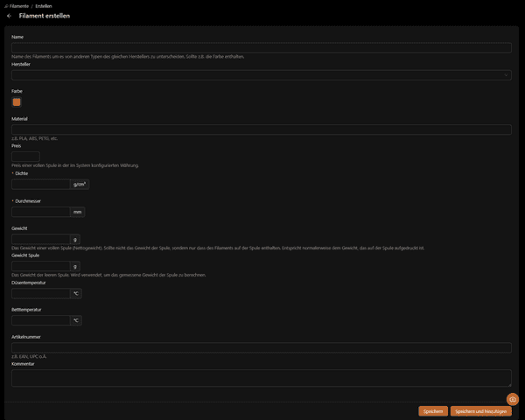Open the Farbe color picker swatch
This screenshot has height=420, width=525.
[x=17, y=101]
